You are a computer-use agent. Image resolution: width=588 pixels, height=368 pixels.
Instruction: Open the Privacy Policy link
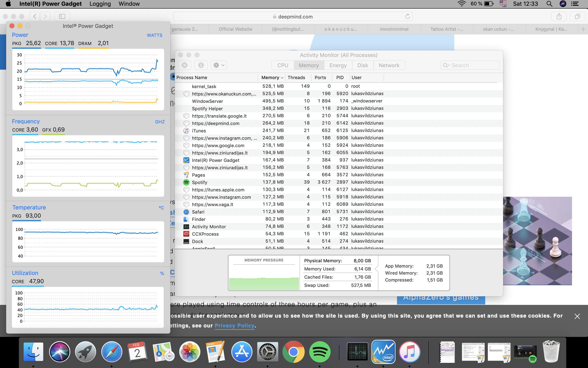[x=234, y=326]
